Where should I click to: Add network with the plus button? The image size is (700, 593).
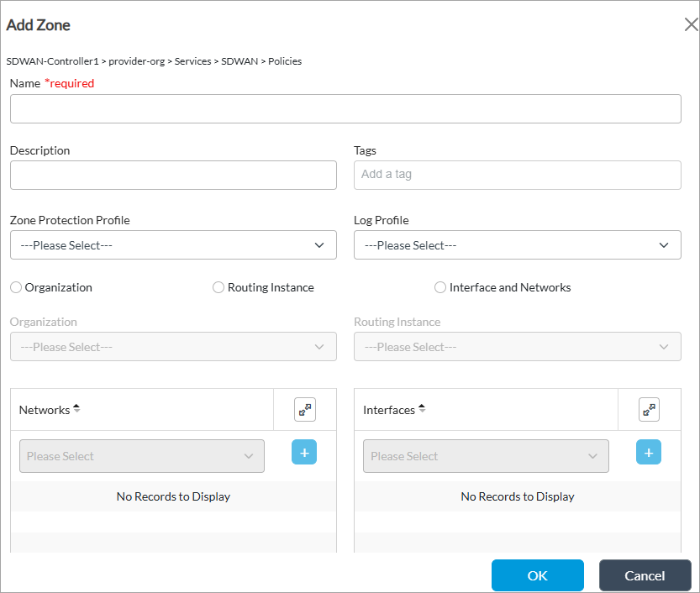pos(304,453)
